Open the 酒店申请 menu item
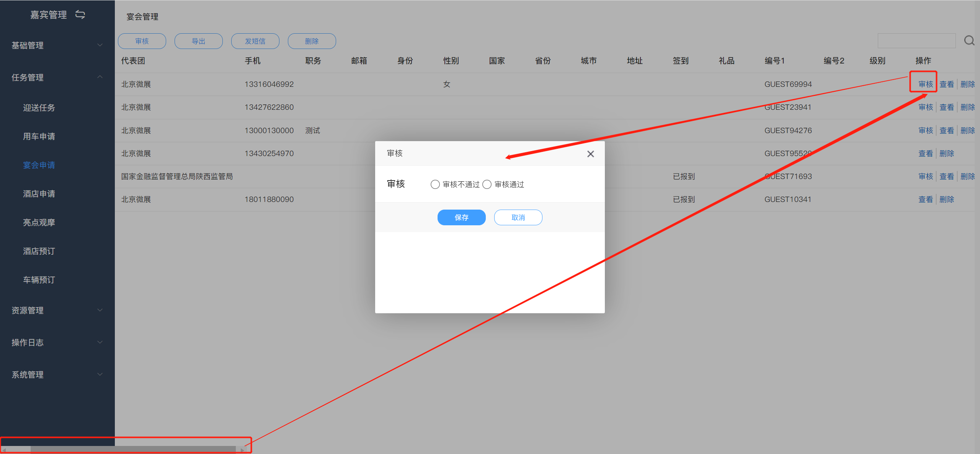The image size is (980, 454). [x=39, y=194]
